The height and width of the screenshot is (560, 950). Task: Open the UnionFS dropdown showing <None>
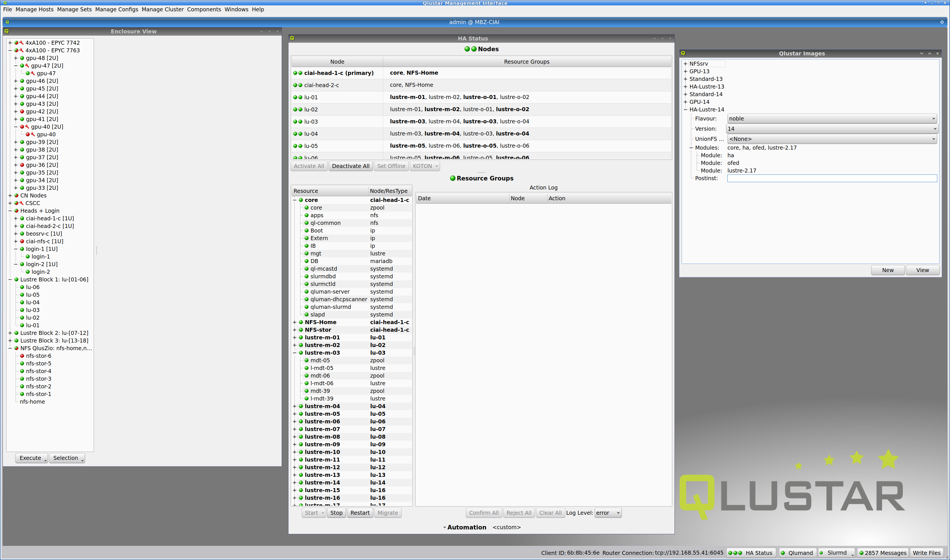click(831, 139)
